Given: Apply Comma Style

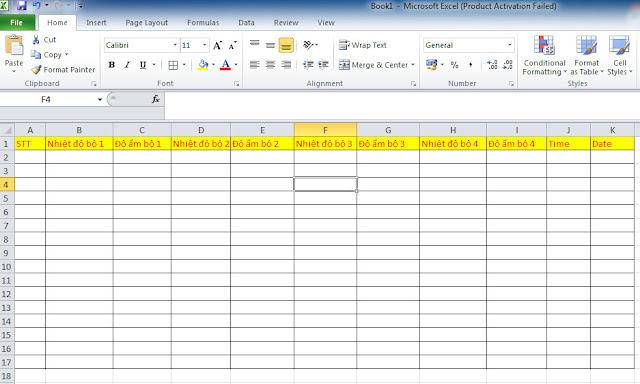Looking at the screenshot, I should point(471,64).
